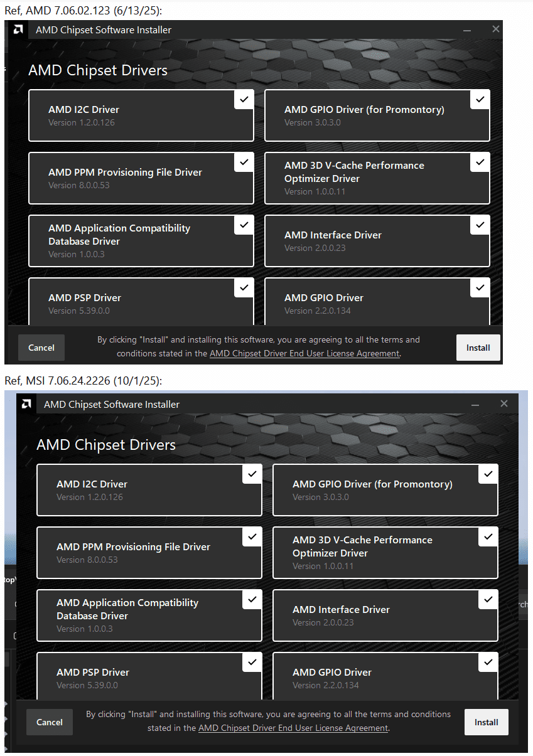This screenshot has height=756, width=533.
Task: Uncheck Application Compatibility Database Driver in AMD 7.06.02.123 installer
Action: coord(244,225)
